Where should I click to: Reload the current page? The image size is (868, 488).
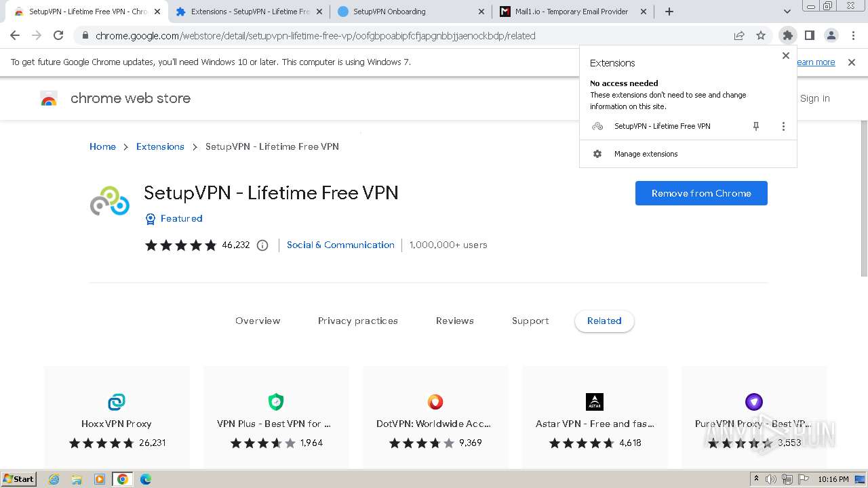(x=58, y=35)
